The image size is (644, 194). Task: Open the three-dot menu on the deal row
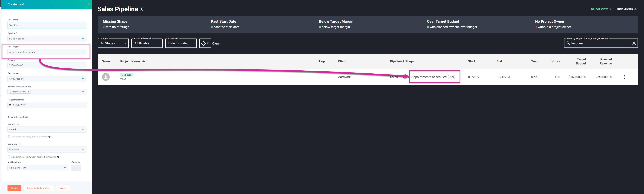[624, 77]
